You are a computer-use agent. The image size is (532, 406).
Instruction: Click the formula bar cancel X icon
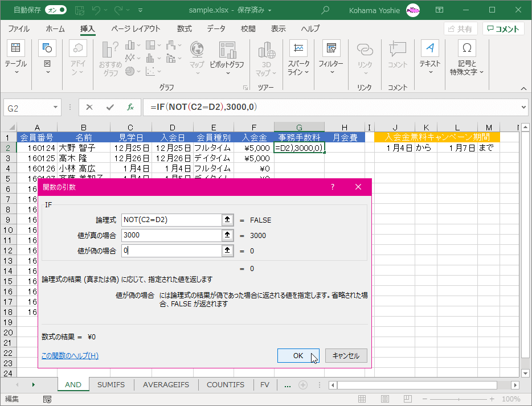click(x=89, y=107)
